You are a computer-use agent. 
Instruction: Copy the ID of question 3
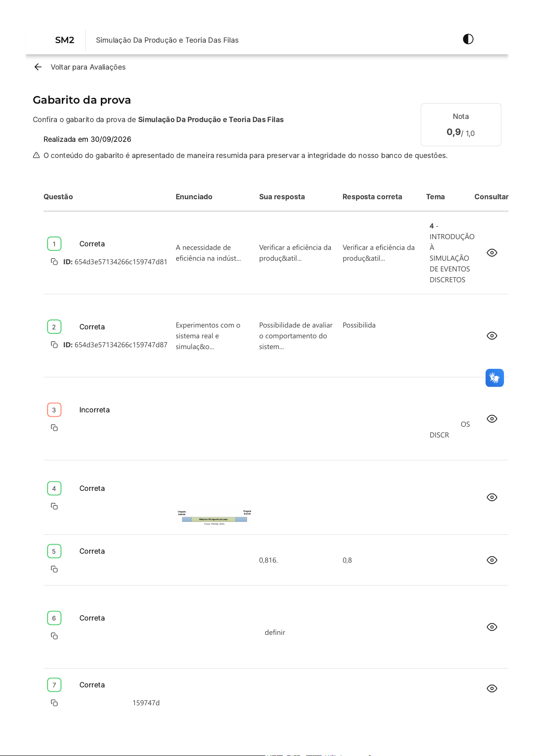[54, 428]
